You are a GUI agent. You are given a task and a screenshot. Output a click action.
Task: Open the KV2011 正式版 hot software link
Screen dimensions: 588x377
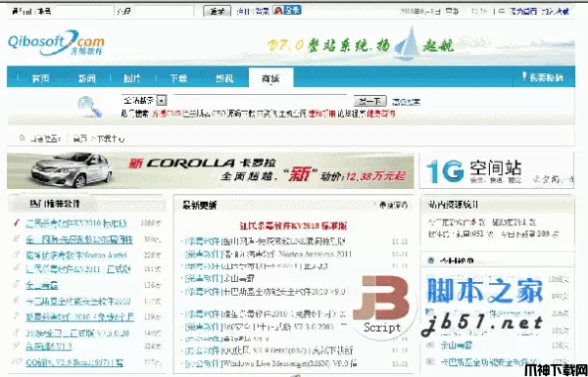click(78, 268)
